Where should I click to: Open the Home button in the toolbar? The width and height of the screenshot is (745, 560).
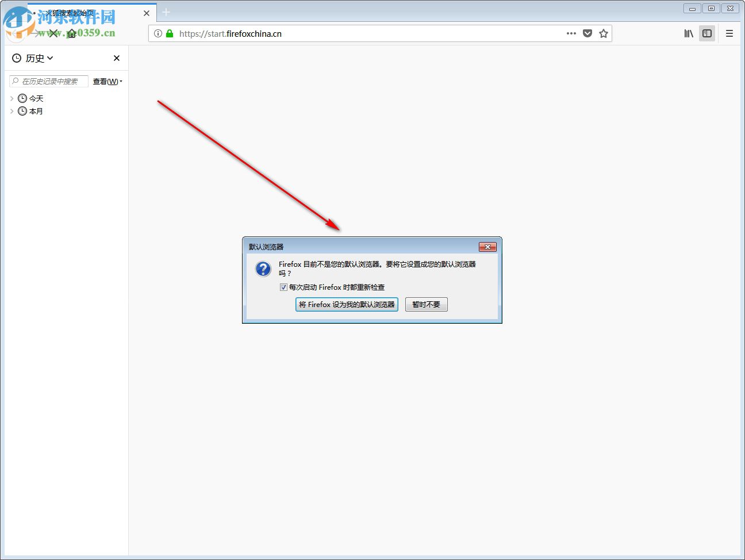pos(71,33)
